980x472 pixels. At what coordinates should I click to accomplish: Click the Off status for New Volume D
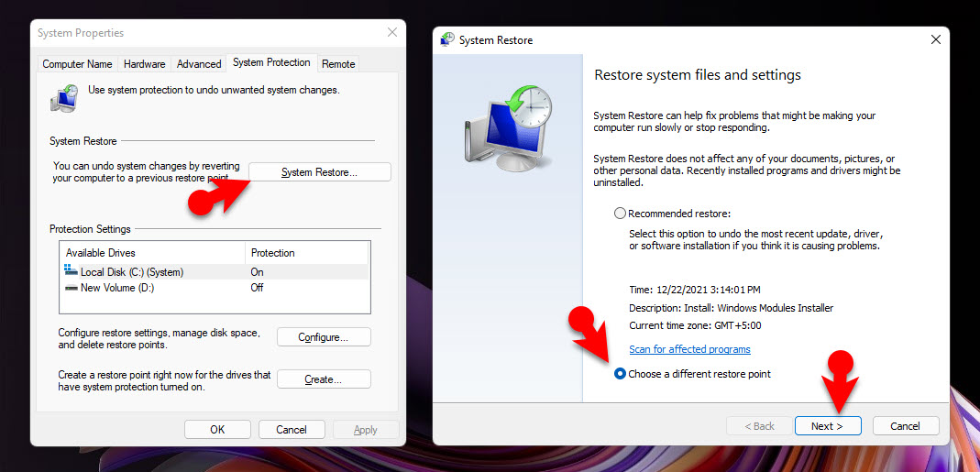(257, 288)
